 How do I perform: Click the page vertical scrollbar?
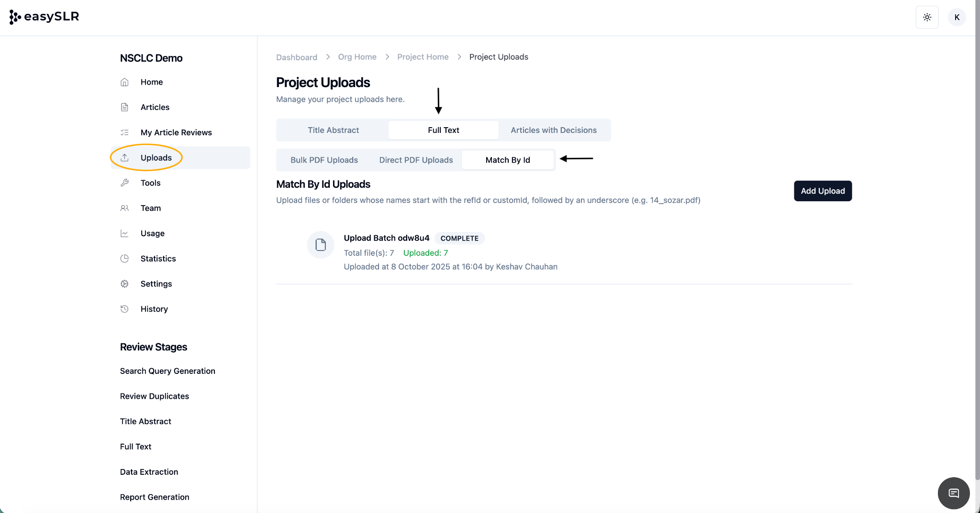point(977,239)
